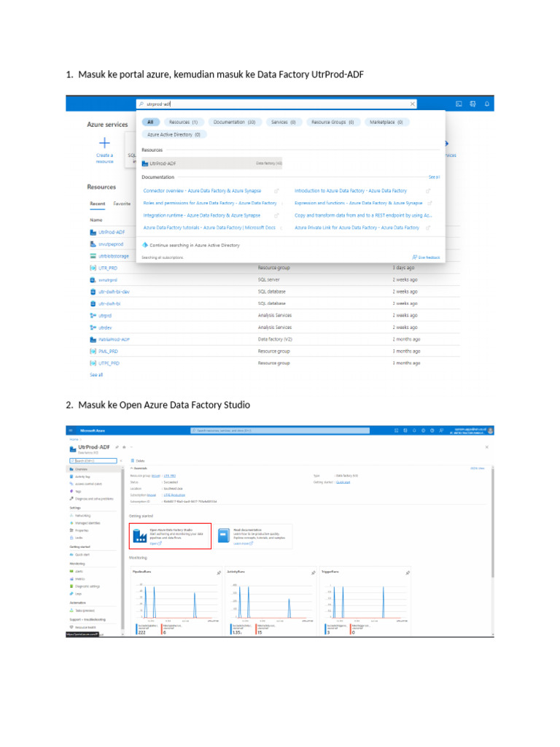Open the UTR_PRD resource group row
This screenshot has height=747, width=560.
click(x=274, y=268)
